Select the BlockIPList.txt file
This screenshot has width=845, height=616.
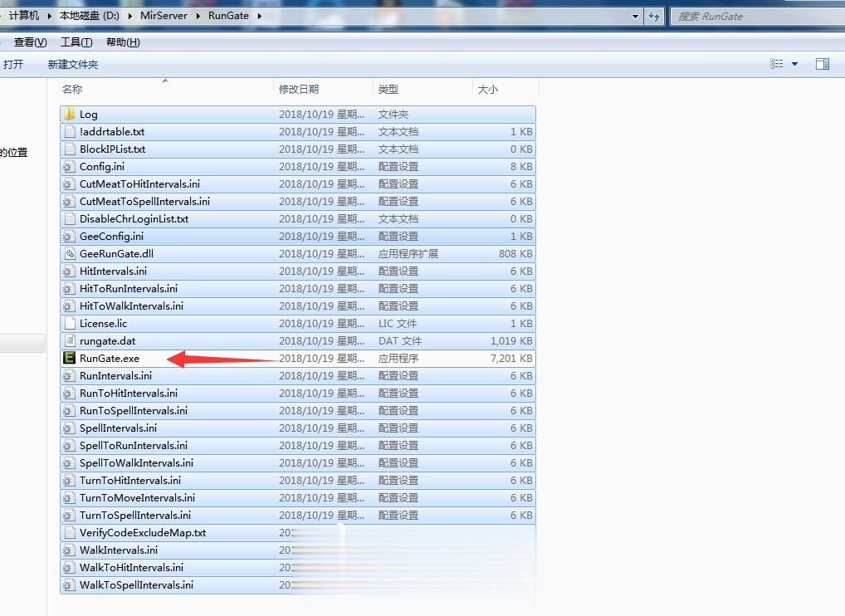point(298,149)
